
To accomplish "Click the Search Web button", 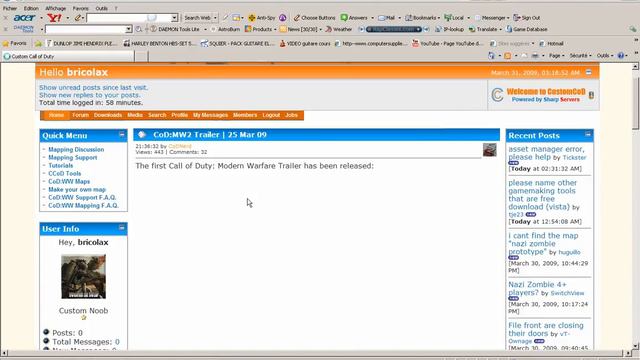I will tap(197, 18).
